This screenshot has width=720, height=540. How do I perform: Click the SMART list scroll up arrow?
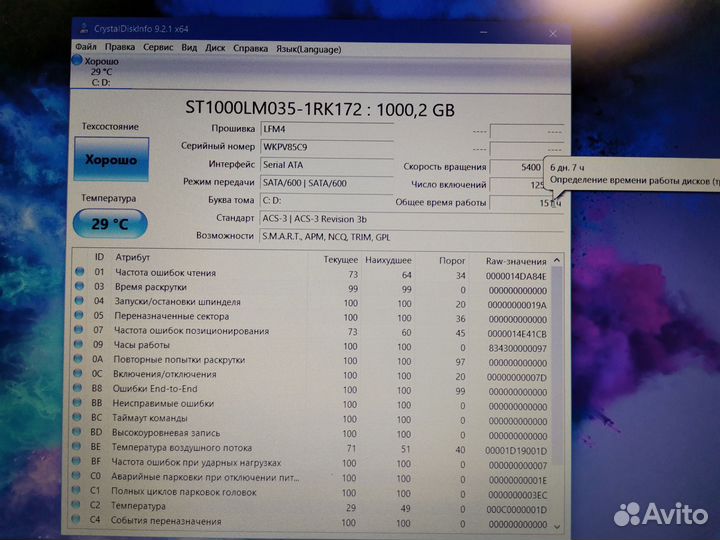(x=557, y=260)
